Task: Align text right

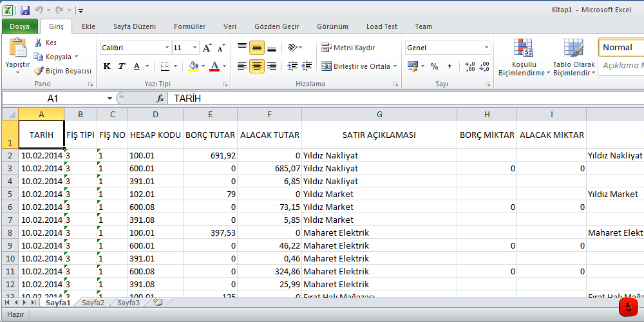Action: pos(272,66)
